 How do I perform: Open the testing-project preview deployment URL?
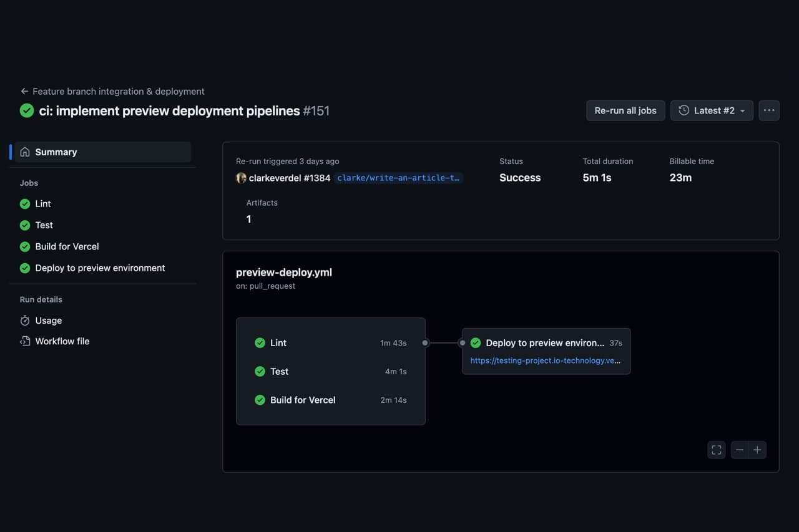546,360
